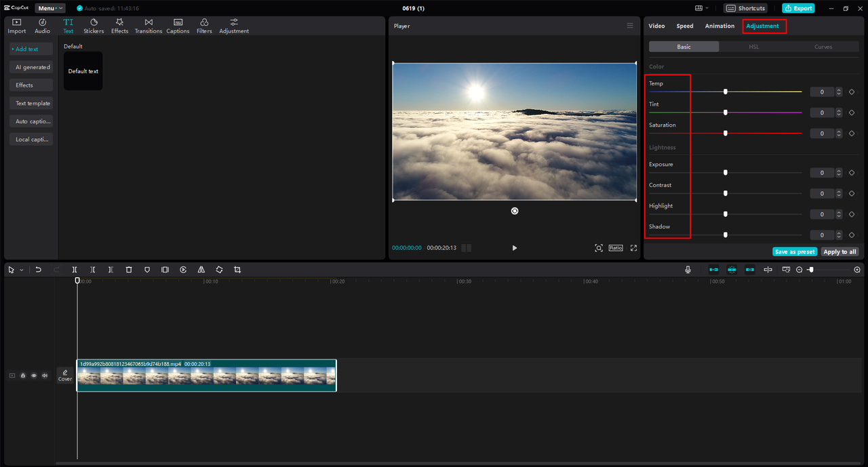
Task: Open the preview axis thumbnail icon
Action: (786, 270)
